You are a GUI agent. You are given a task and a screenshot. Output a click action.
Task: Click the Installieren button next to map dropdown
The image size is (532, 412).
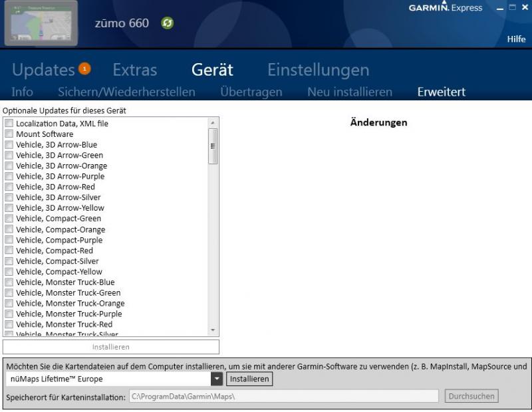pos(249,379)
